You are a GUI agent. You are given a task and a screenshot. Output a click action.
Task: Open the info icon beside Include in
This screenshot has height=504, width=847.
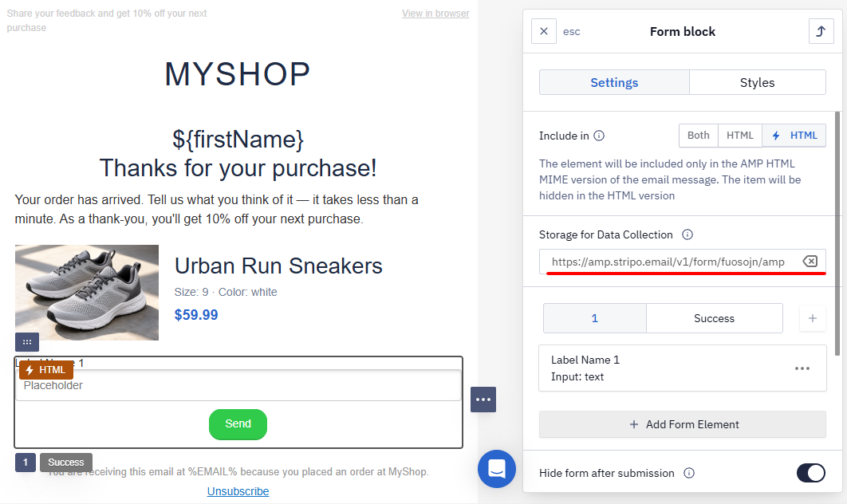click(x=599, y=136)
